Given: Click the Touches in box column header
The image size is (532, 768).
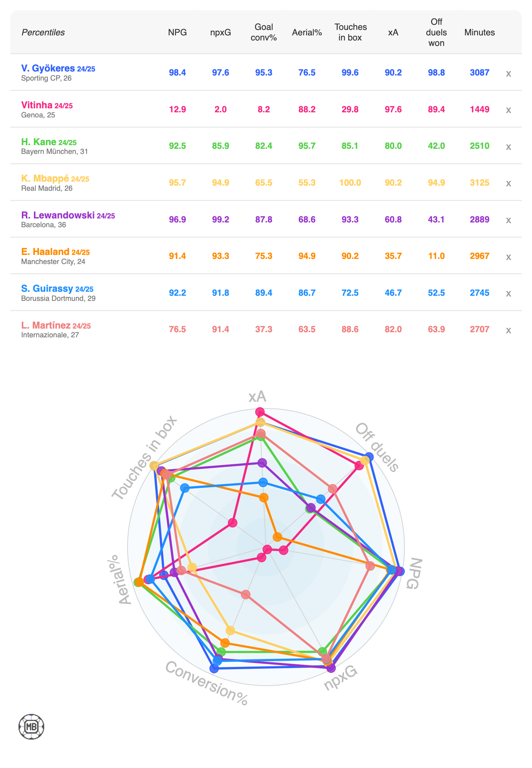Looking at the screenshot, I should 350,32.
